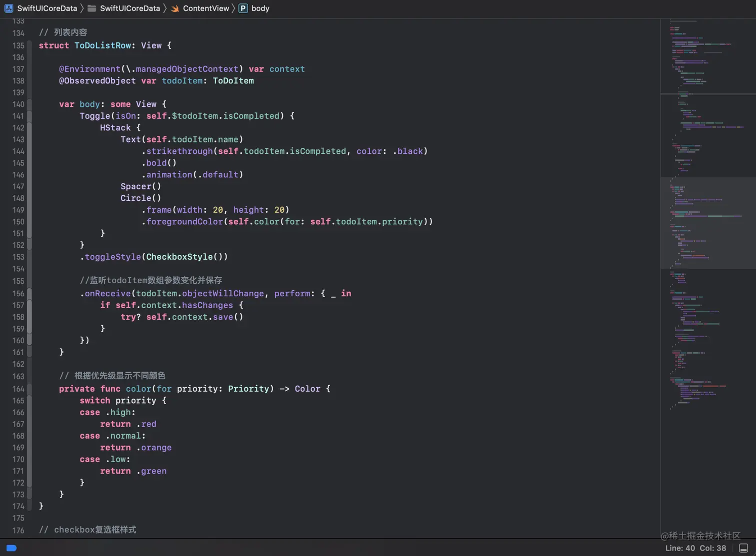Click the blue tag indicator in bottom bar

[x=11, y=548]
